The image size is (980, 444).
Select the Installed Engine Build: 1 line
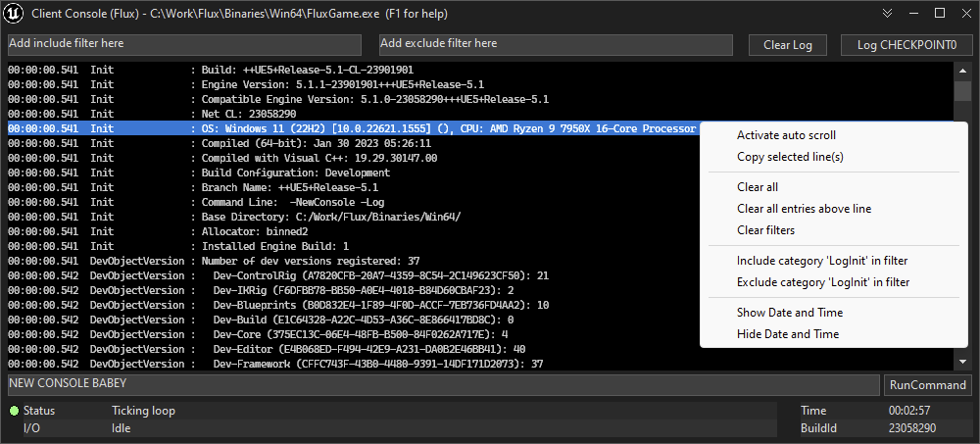pyautogui.click(x=354, y=246)
